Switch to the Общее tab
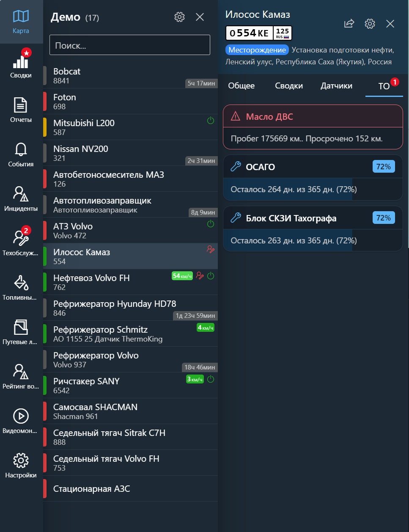Viewport: 409px width, 532px height. [x=242, y=86]
